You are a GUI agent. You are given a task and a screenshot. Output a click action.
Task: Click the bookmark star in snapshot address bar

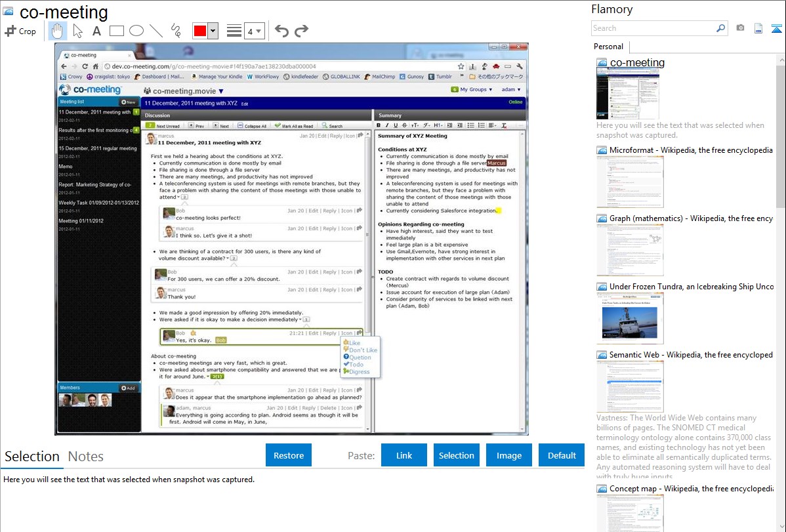coord(461,66)
